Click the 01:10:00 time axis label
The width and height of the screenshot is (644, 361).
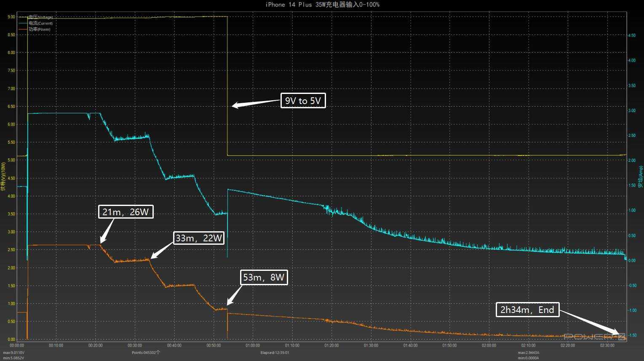pyautogui.click(x=292, y=345)
